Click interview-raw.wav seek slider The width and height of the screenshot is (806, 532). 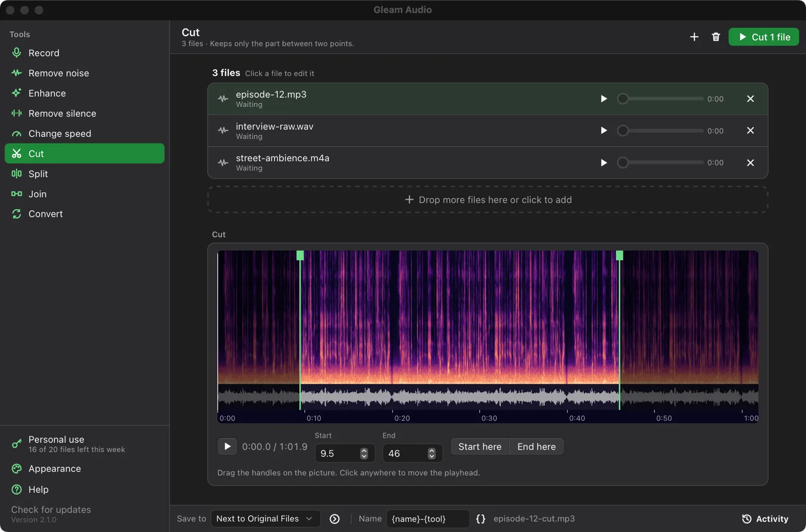[x=660, y=130]
